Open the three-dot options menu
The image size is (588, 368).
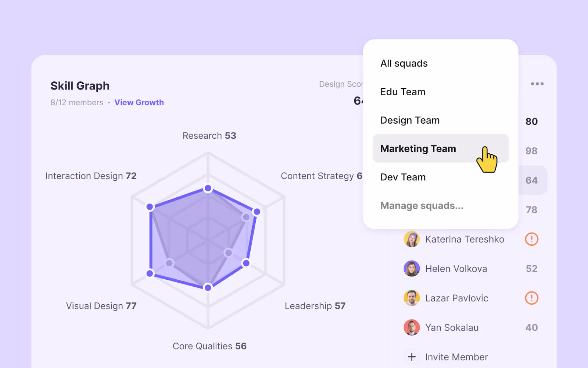tap(537, 84)
